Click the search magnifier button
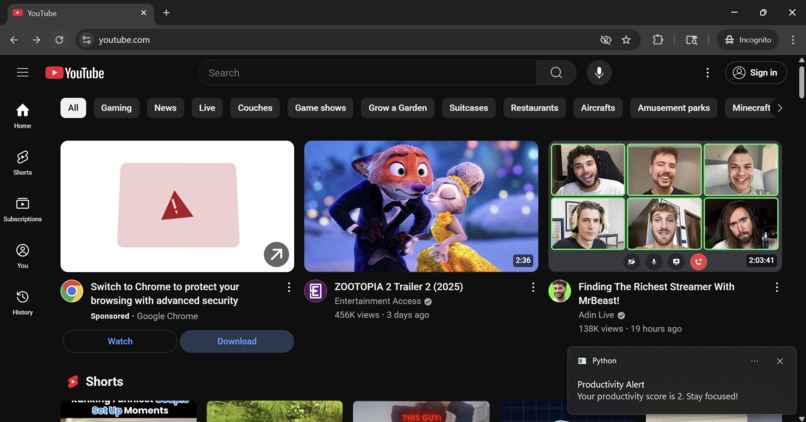The width and height of the screenshot is (806, 422). pos(556,73)
